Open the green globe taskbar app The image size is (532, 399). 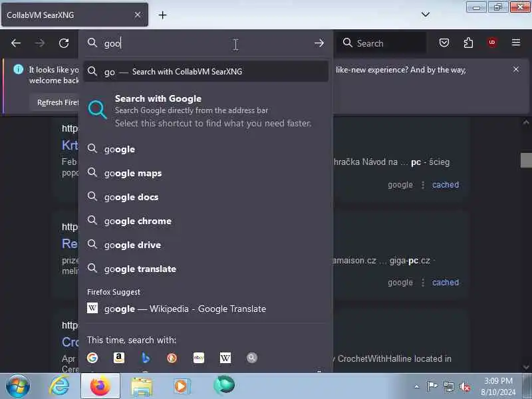point(224,386)
